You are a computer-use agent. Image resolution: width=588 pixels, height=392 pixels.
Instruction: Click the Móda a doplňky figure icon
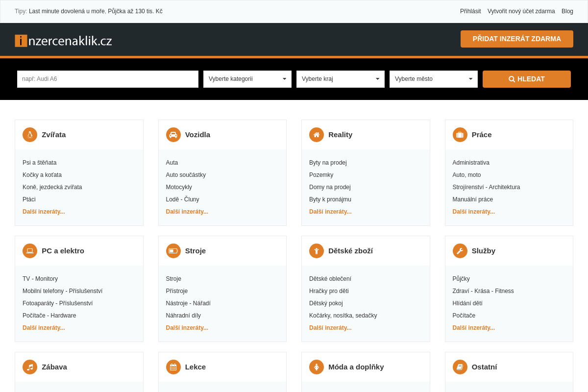coord(317,367)
